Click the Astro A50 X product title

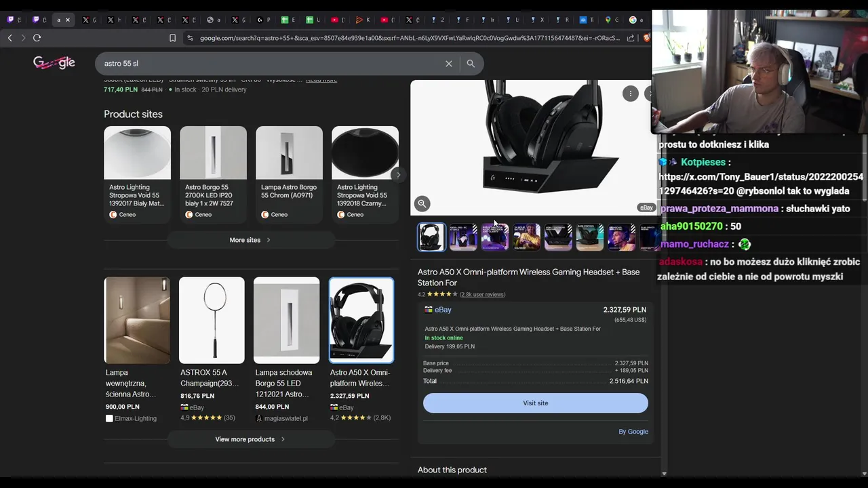click(528, 277)
